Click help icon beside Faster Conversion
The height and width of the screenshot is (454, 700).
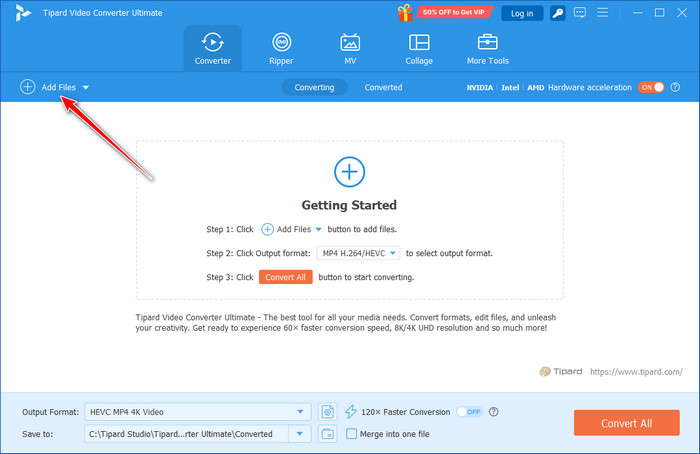pos(494,411)
